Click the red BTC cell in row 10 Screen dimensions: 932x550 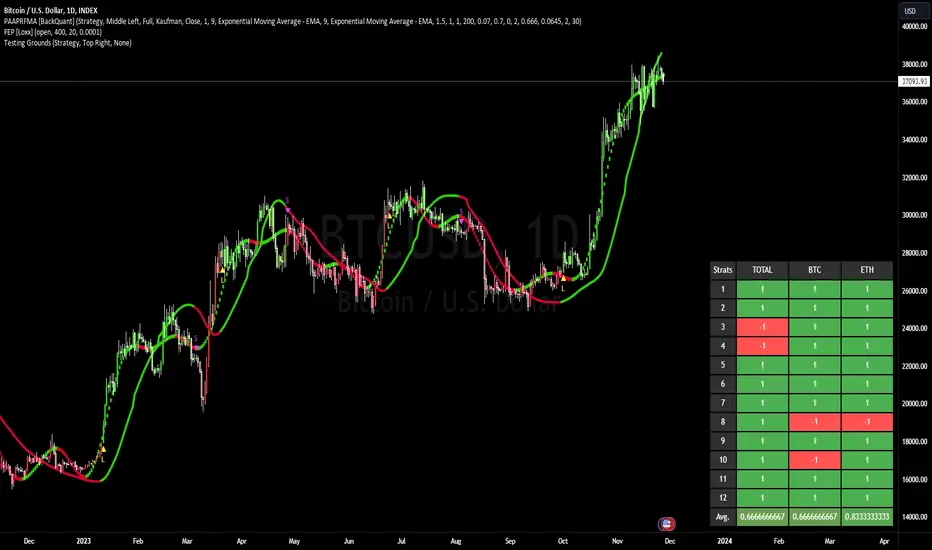[815, 460]
